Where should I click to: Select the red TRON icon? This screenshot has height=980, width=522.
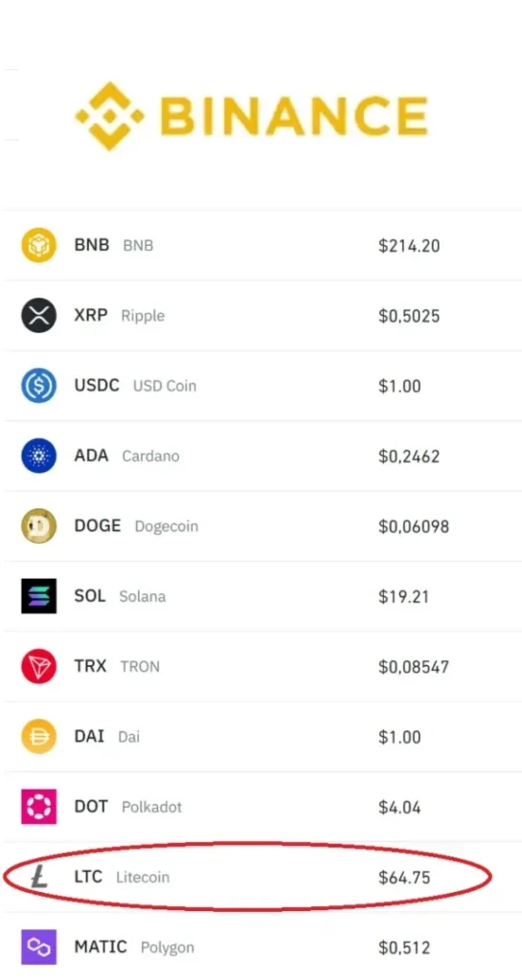(38, 666)
